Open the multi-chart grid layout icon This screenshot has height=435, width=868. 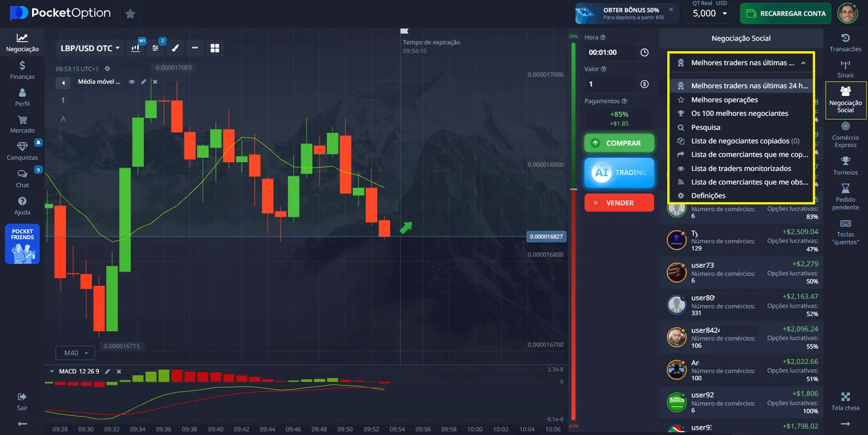pos(215,48)
